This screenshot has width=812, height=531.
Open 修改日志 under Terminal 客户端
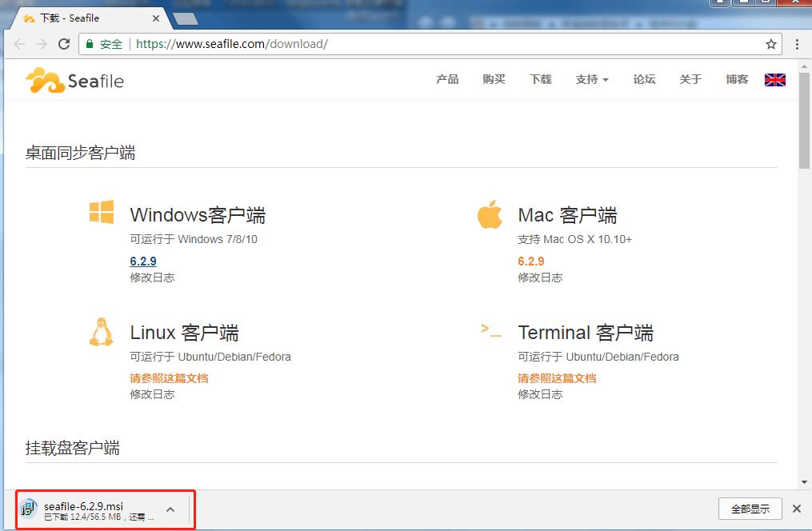point(540,394)
